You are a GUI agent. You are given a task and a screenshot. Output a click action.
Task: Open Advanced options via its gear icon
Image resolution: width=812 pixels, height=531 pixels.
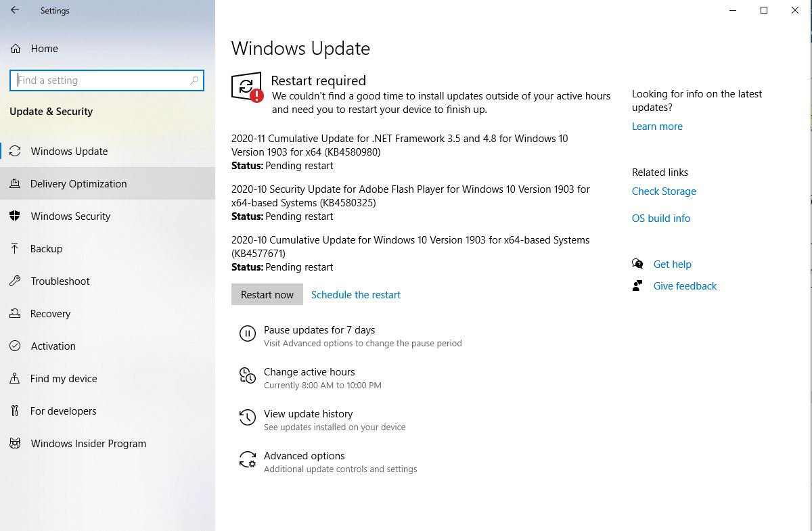click(x=247, y=460)
